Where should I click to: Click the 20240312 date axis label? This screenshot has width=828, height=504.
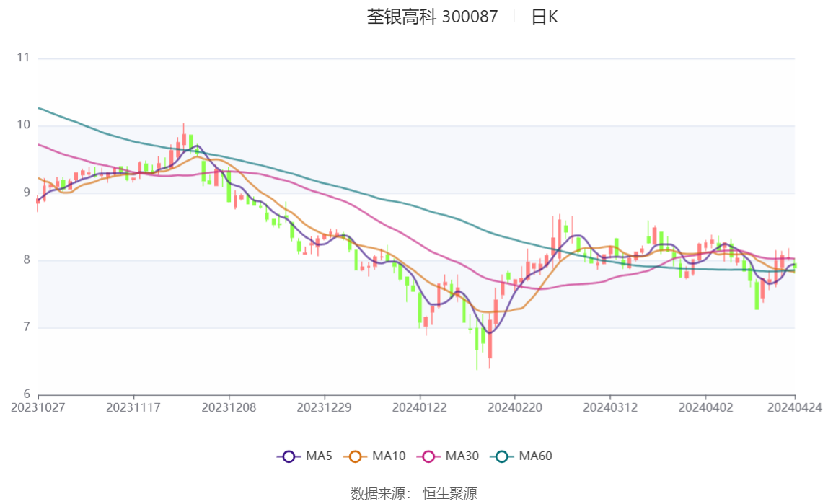click(x=610, y=407)
